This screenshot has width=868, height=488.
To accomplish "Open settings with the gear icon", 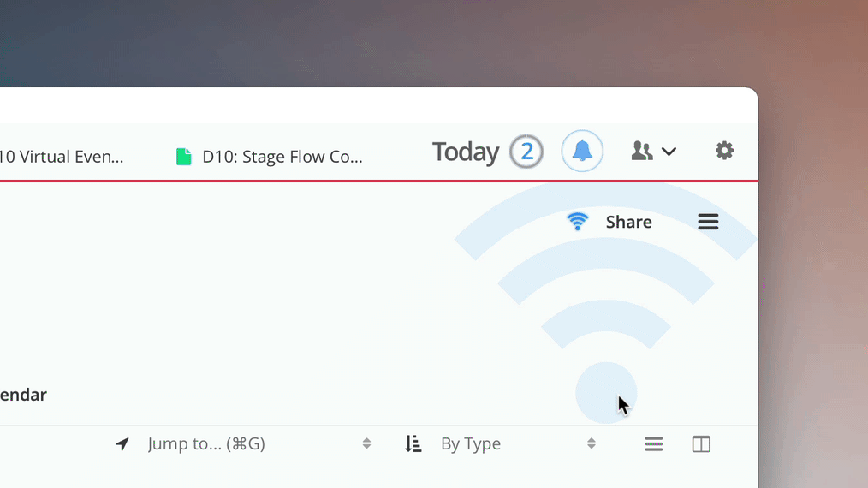I will pyautogui.click(x=724, y=151).
